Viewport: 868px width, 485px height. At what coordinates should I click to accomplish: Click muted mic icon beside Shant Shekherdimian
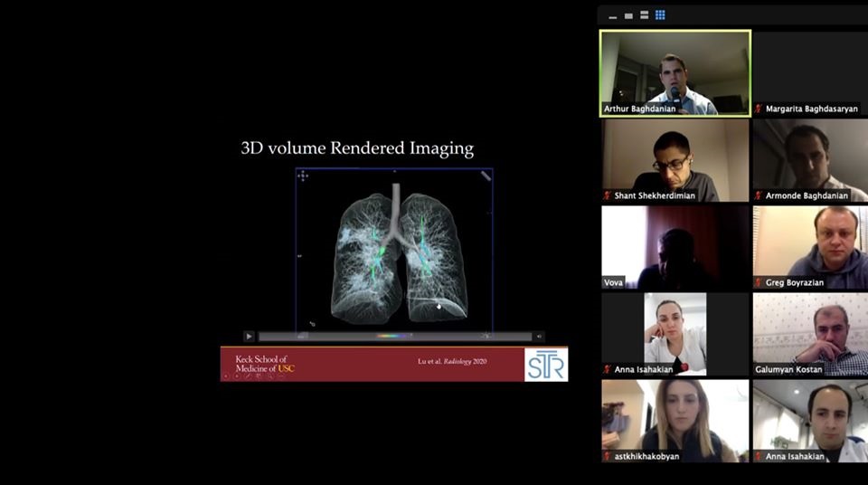608,195
